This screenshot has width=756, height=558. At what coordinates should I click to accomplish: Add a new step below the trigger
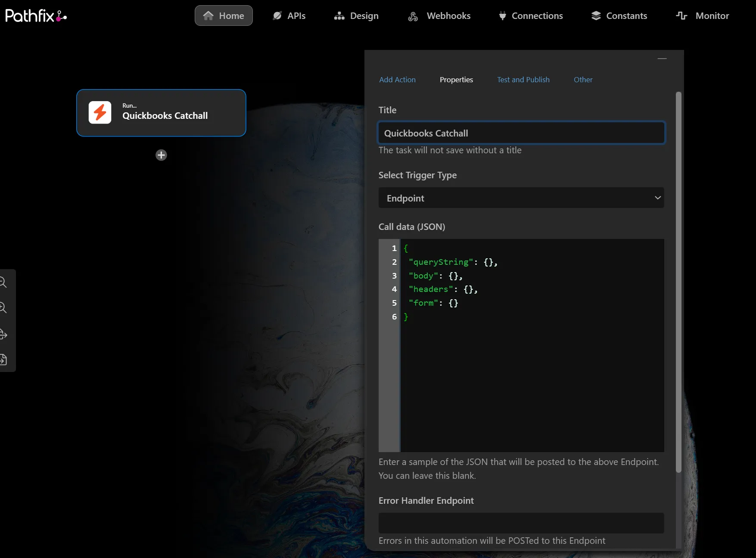[161, 155]
